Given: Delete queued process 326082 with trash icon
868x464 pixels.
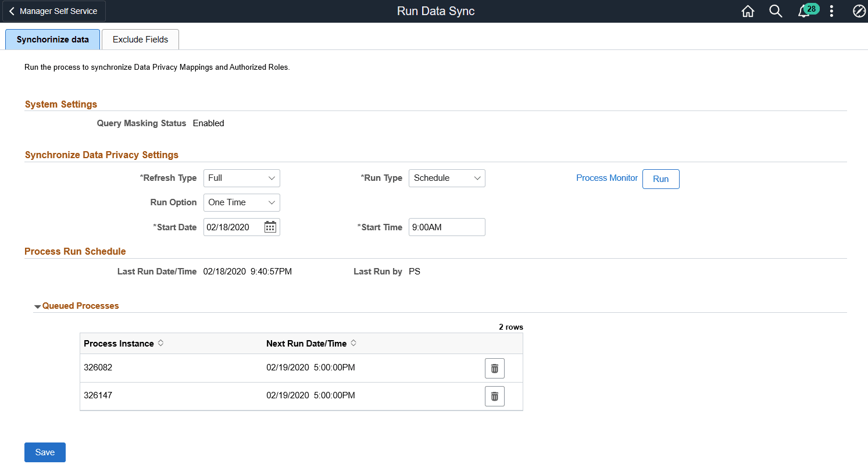Looking at the screenshot, I should 494,367.
